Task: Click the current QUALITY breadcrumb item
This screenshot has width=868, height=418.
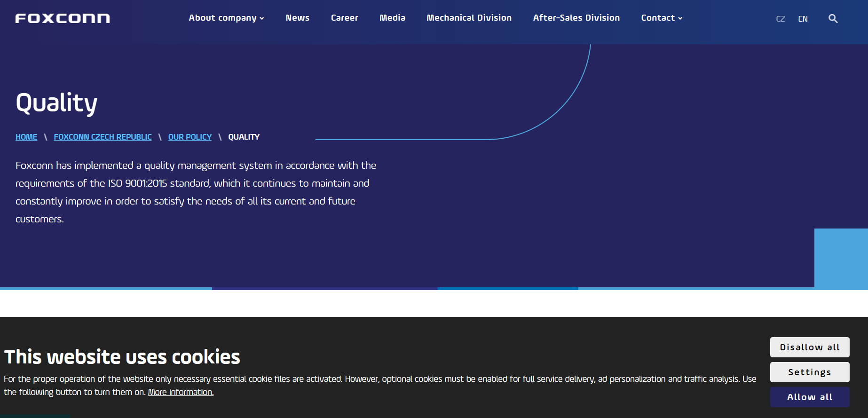Action: pos(244,137)
